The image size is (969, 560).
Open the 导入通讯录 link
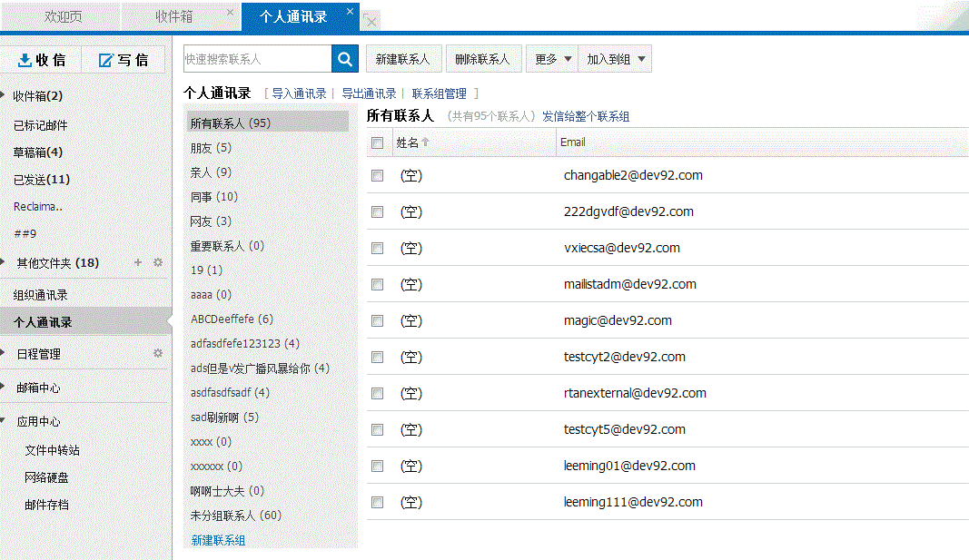[x=299, y=93]
